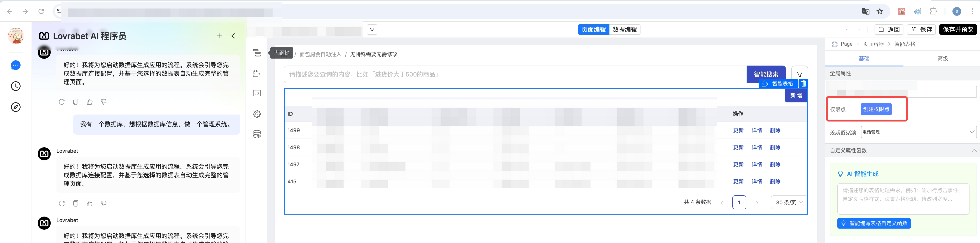Select Page in the breadcrumb
This screenshot has width=980, height=243.
tap(847, 44)
